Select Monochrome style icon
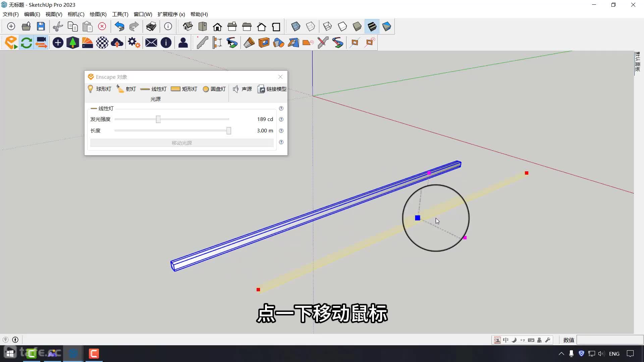The image size is (644, 362). click(x=387, y=26)
